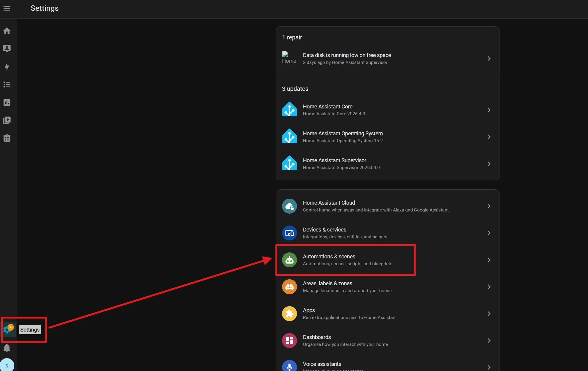
Task: Click the '3 updates' heading
Action: tap(295, 89)
